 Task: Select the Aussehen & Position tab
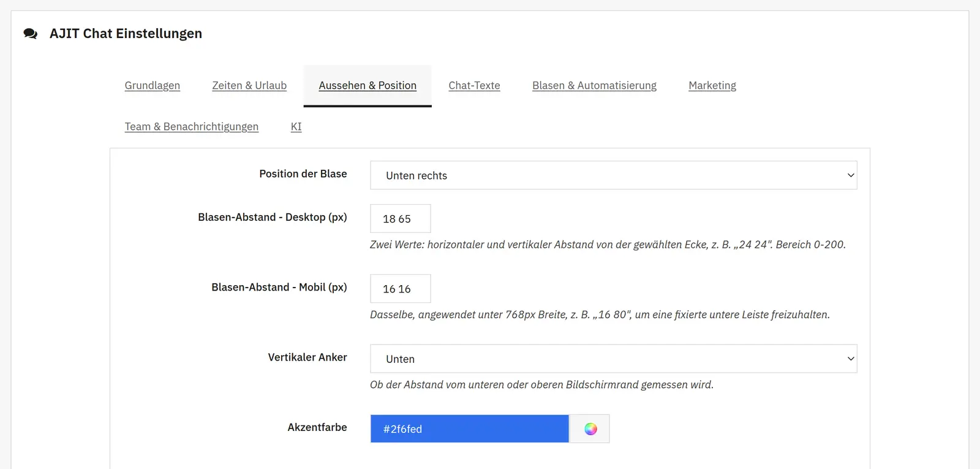367,85
